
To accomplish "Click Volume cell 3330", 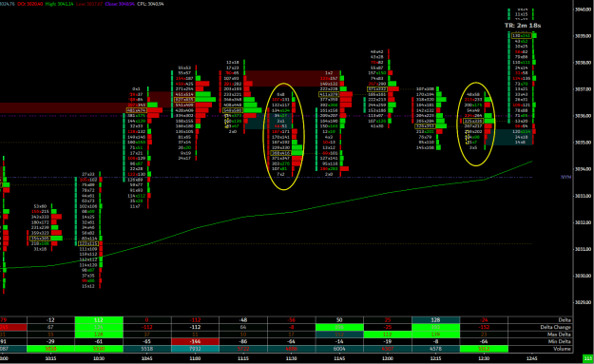I will coord(99,349).
